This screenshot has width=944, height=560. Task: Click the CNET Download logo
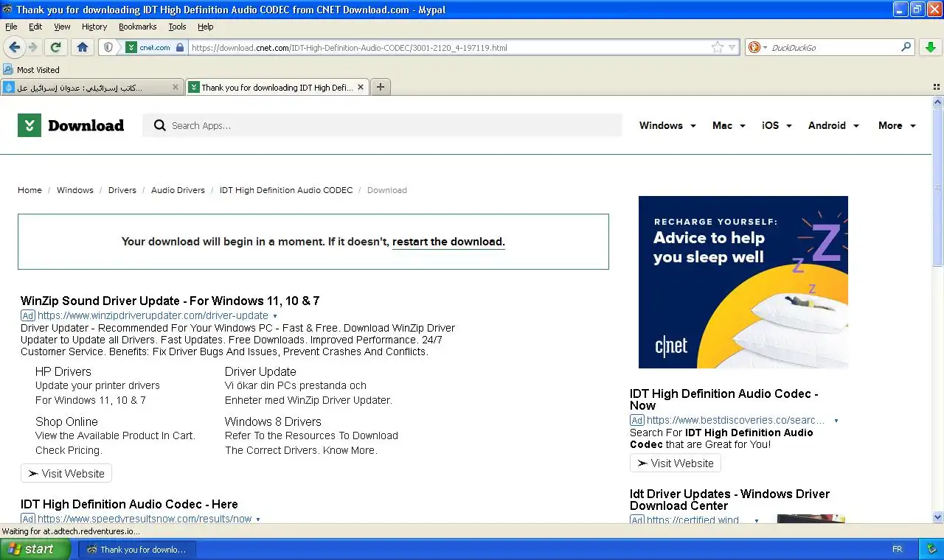point(71,125)
